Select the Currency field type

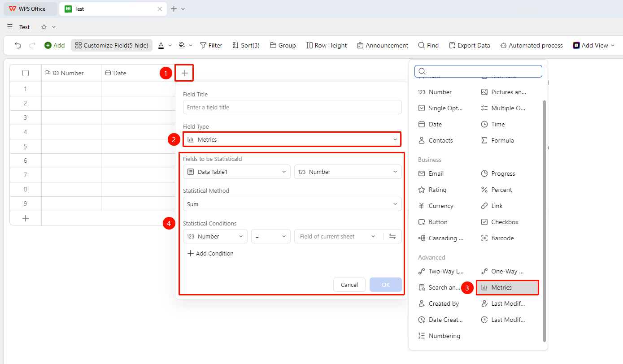pos(436,206)
